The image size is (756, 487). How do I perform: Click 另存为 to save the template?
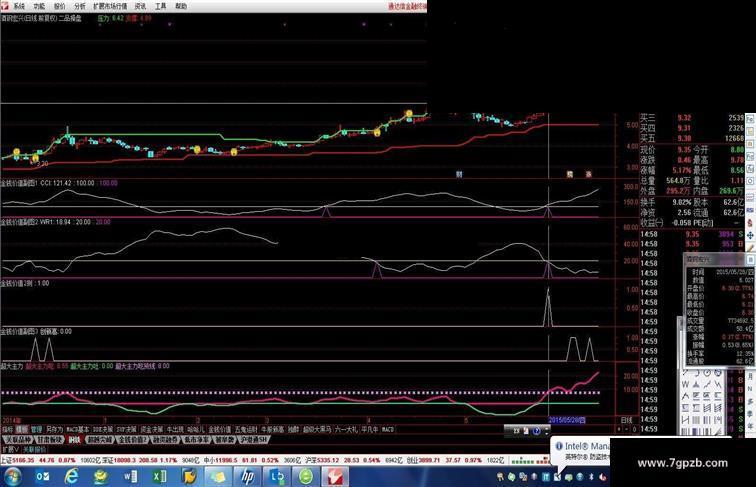(54, 429)
